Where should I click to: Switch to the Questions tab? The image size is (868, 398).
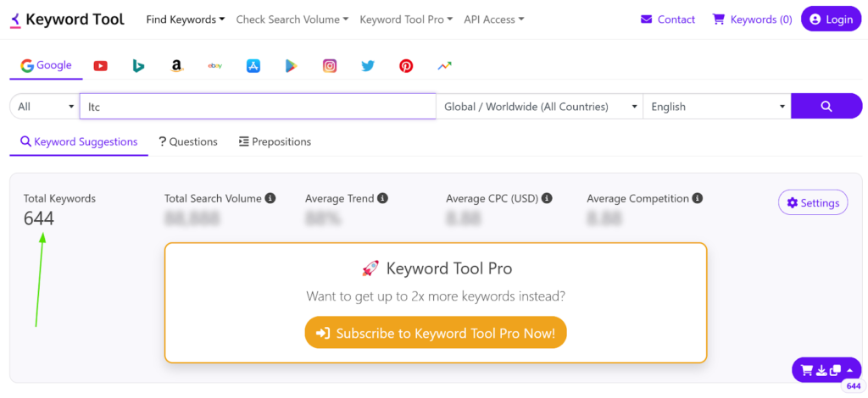pos(188,142)
